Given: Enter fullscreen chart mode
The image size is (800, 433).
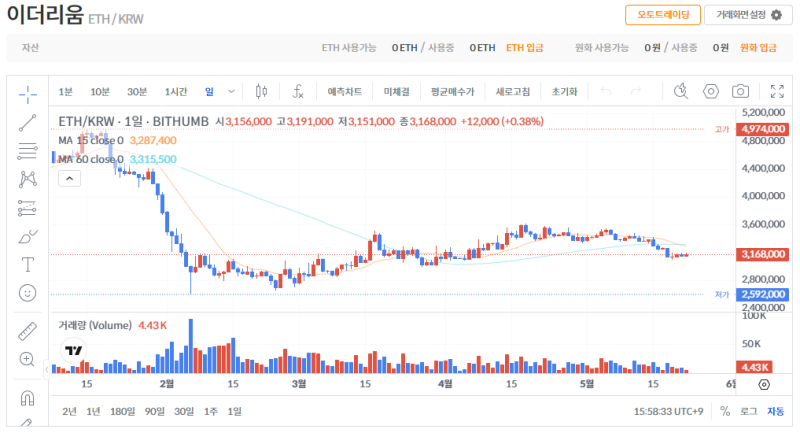Looking at the screenshot, I should point(777,91).
